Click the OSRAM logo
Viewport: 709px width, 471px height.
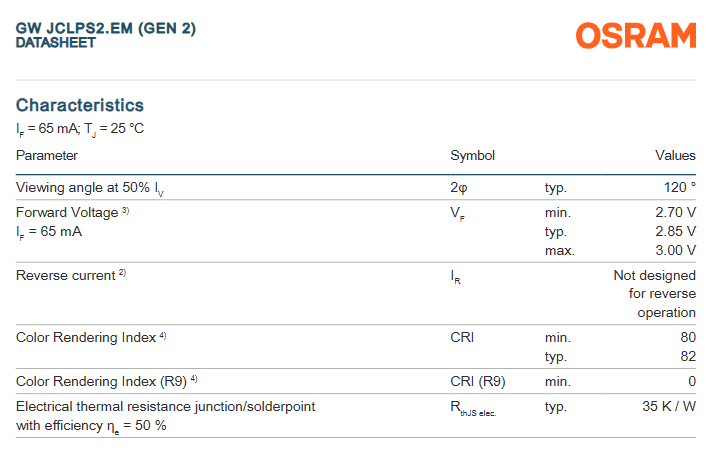tap(635, 36)
